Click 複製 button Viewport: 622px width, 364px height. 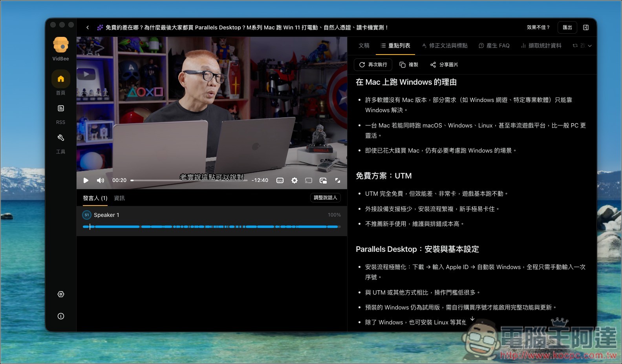pos(409,65)
